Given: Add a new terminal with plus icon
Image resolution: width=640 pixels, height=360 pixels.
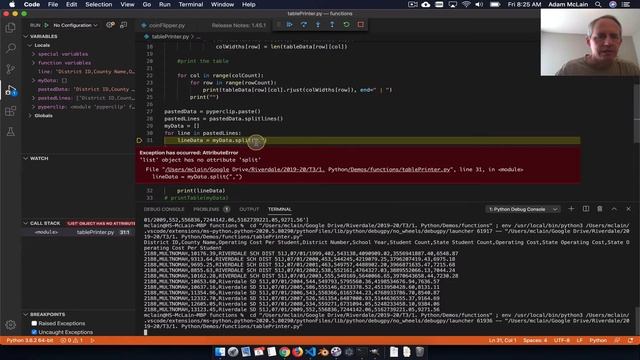Looking at the screenshot, I should click(x=571, y=209).
